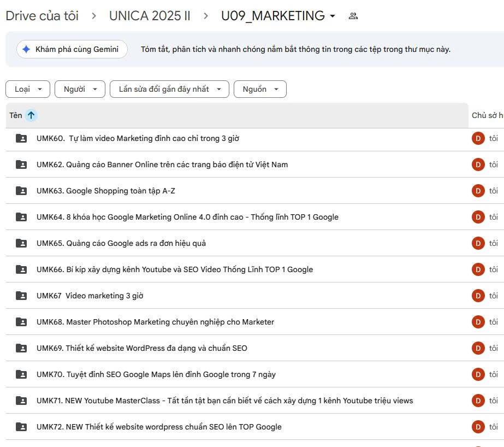Viewport: 504px width, 447px height.
Task: Click the shared folder icon for UMK60
Action: coord(21,138)
